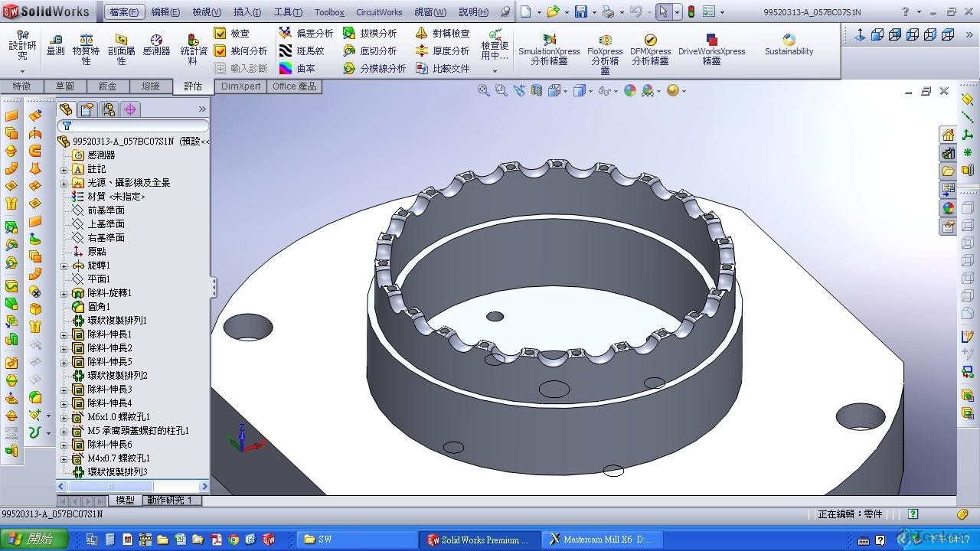The image size is (980, 551).
Task: Expand the 除料-旋轉1 feature node
Action: pyautogui.click(x=64, y=293)
